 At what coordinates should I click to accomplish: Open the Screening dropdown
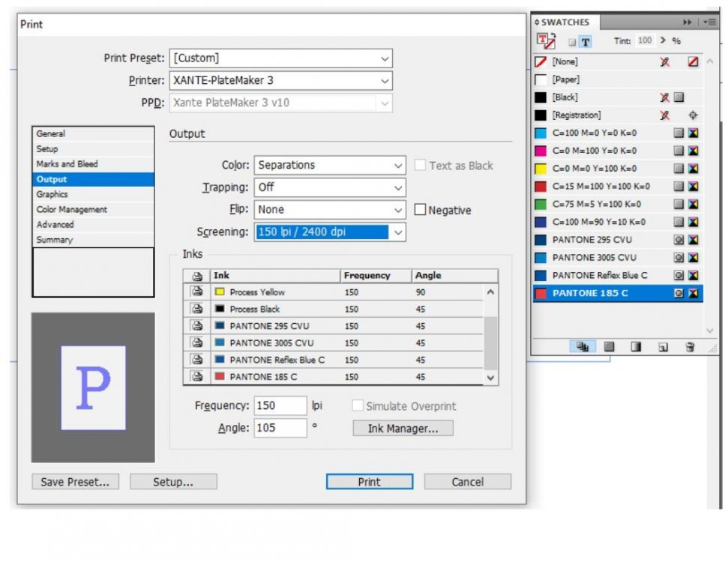click(330, 232)
